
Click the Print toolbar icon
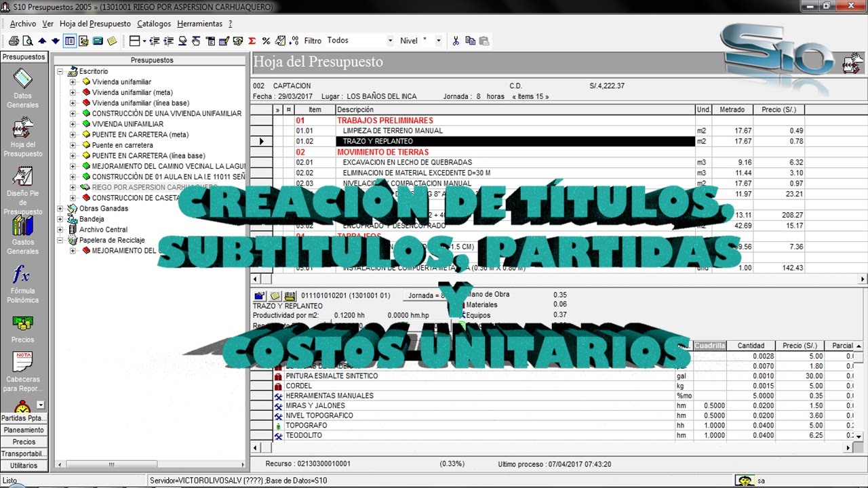[14, 41]
